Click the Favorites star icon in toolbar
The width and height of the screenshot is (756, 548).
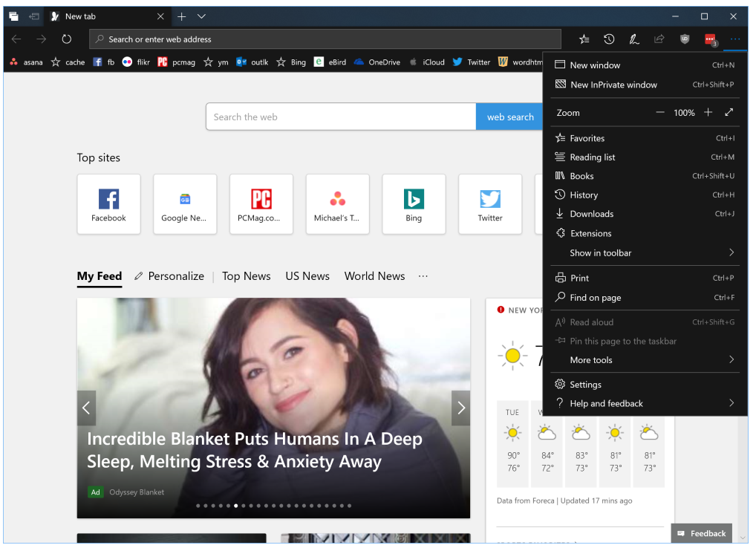[584, 39]
